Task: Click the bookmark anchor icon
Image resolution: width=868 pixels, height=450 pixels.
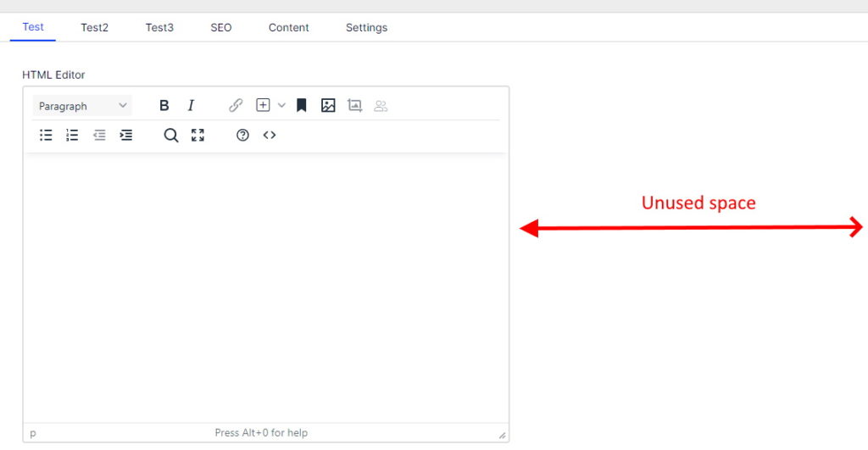Action: (301, 105)
